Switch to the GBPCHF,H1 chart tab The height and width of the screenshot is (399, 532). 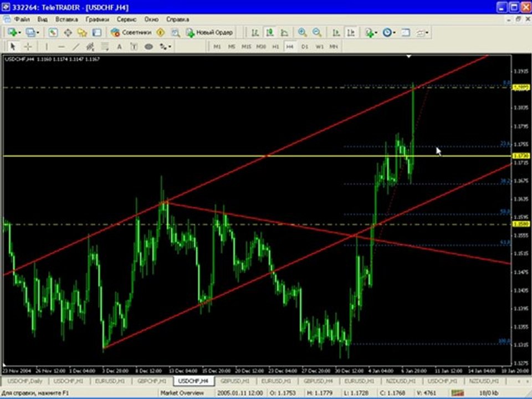click(x=152, y=381)
